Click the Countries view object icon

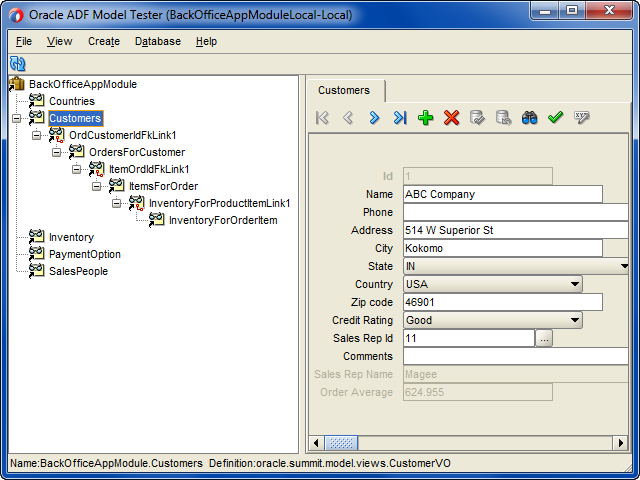tap(36, 101)
